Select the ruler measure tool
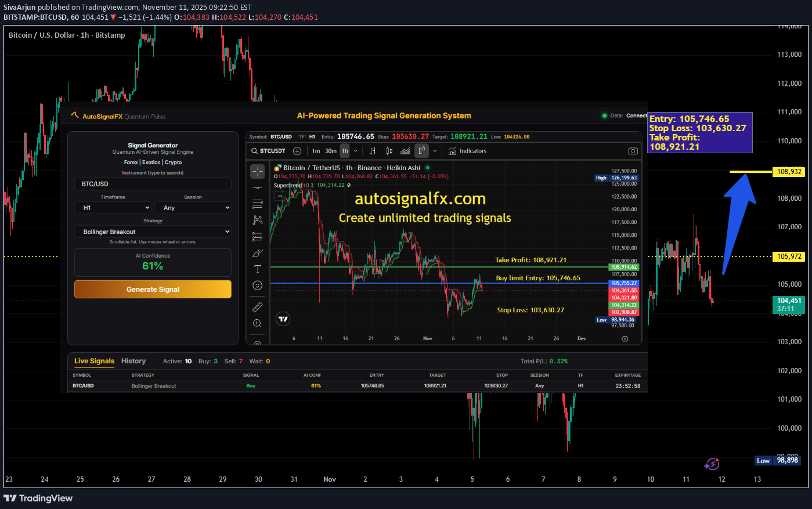 [258, 307]
